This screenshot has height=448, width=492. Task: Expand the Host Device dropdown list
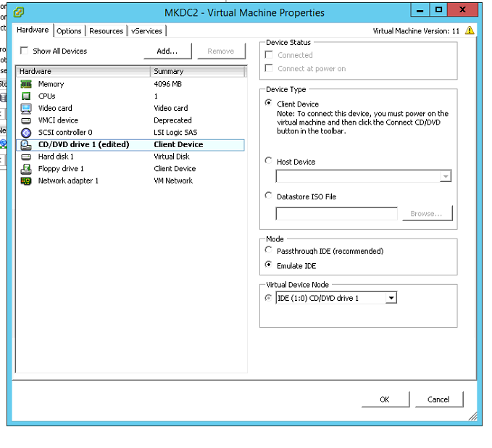[446, 177]
